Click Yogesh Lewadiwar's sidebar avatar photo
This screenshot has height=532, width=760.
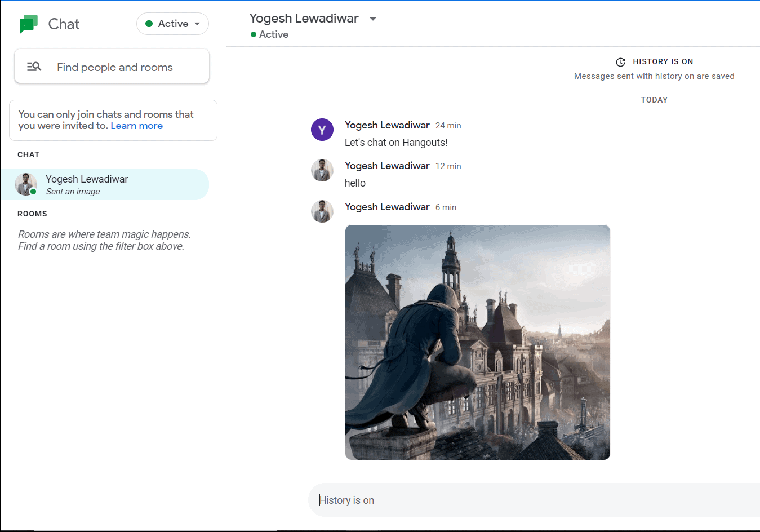[26, 184]
